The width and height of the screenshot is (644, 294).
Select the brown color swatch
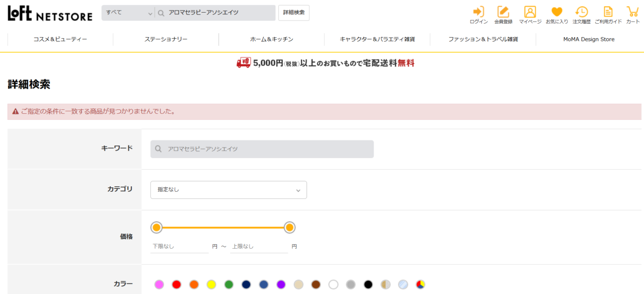316,284
